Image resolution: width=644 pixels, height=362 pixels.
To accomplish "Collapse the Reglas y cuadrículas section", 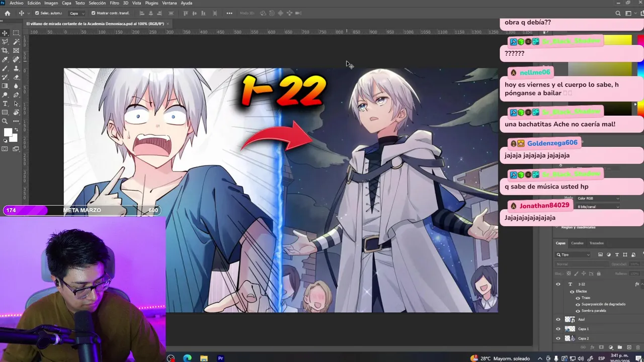I will click(557, 227).
